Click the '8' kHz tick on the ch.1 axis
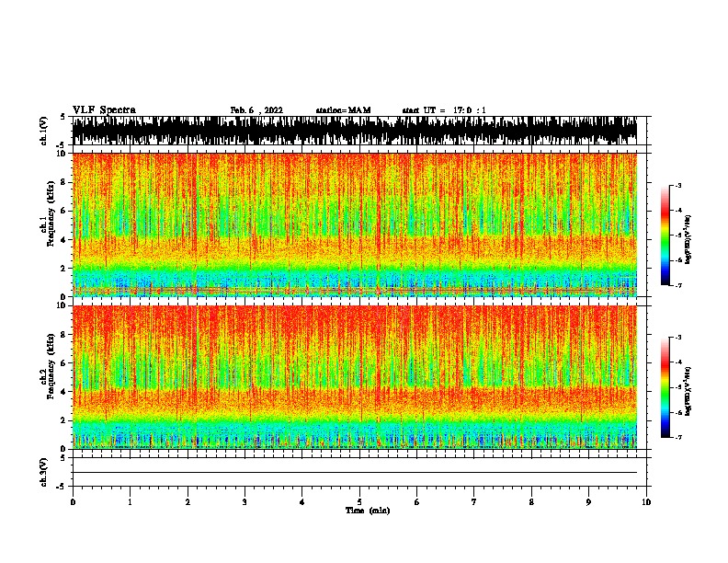Image resolution: width=728 pixels, height=563 pixels. pyautogui.click(x=63, y=182)
